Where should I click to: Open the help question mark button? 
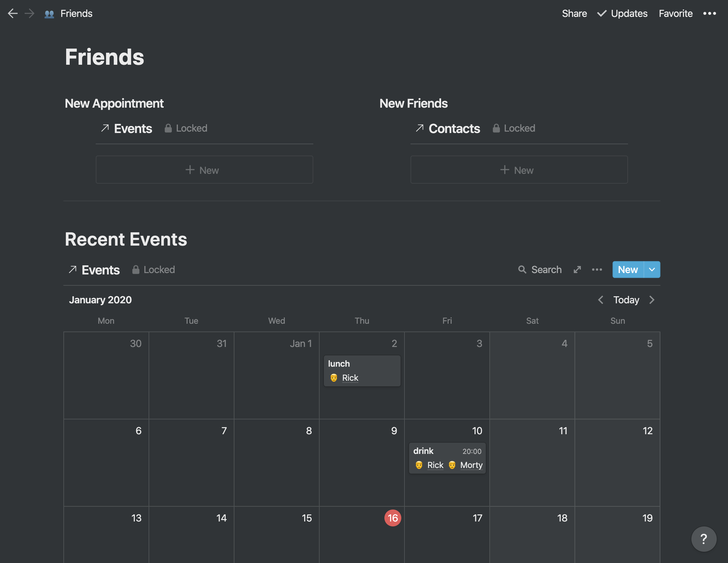(704, 539)
